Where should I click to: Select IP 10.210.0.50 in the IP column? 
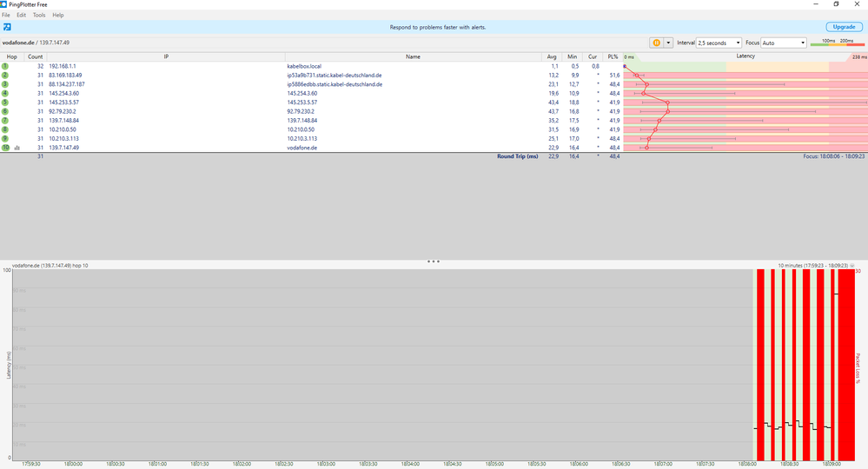coord(63,129)
